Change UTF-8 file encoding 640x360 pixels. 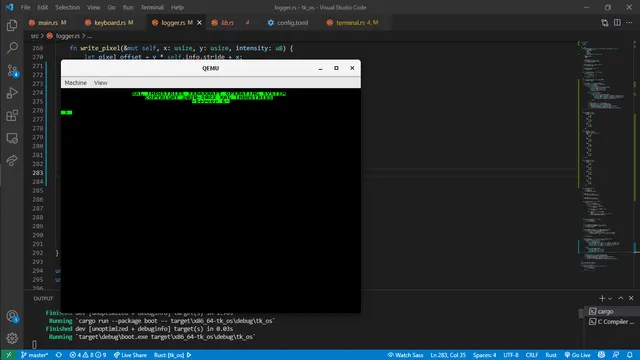point(511,355)
